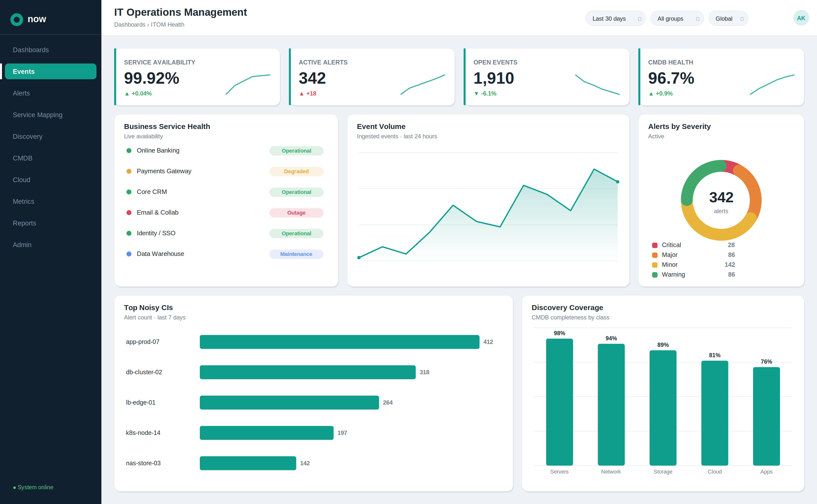
Task: Open the Global region dropdown
Action: pos(728,19)
